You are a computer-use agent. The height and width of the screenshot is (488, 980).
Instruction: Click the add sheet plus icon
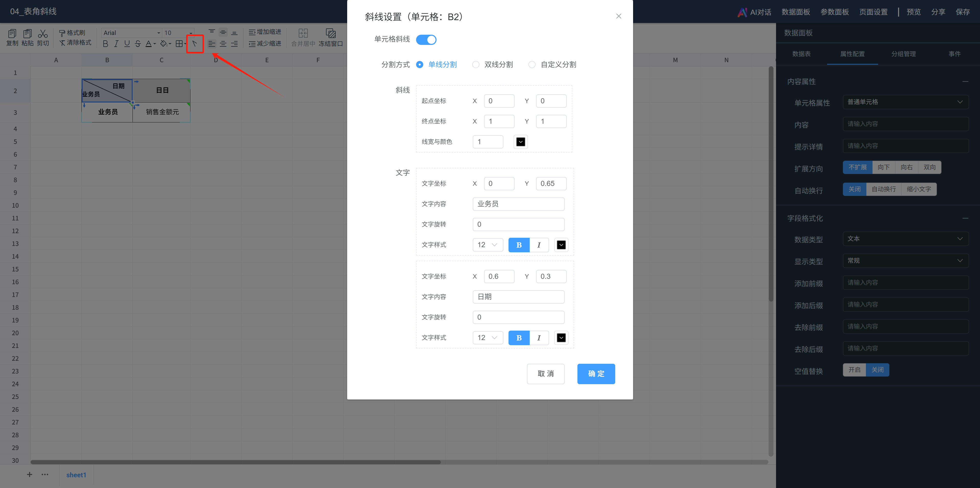point(30,474)
